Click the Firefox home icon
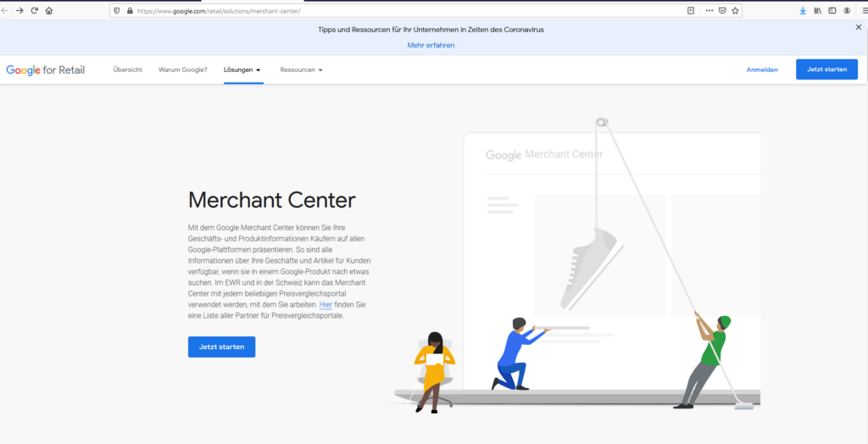 [48, 11]
